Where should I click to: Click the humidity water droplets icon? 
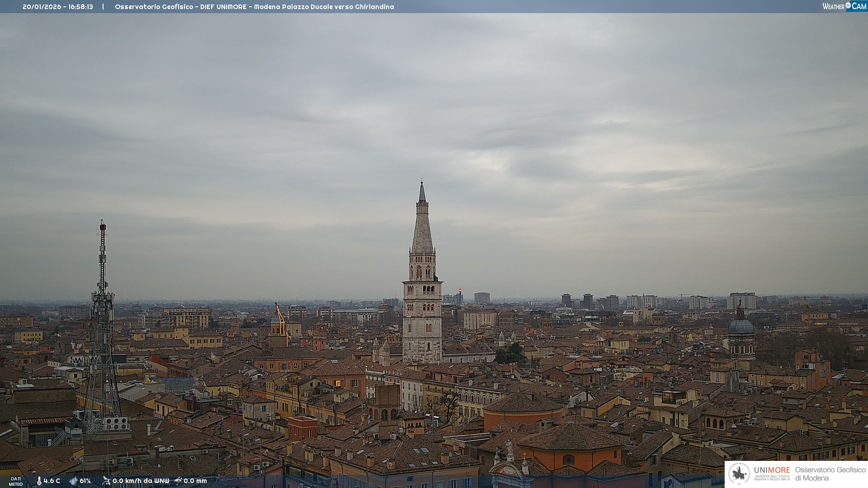pyautogui.click(x=73, y=481)
